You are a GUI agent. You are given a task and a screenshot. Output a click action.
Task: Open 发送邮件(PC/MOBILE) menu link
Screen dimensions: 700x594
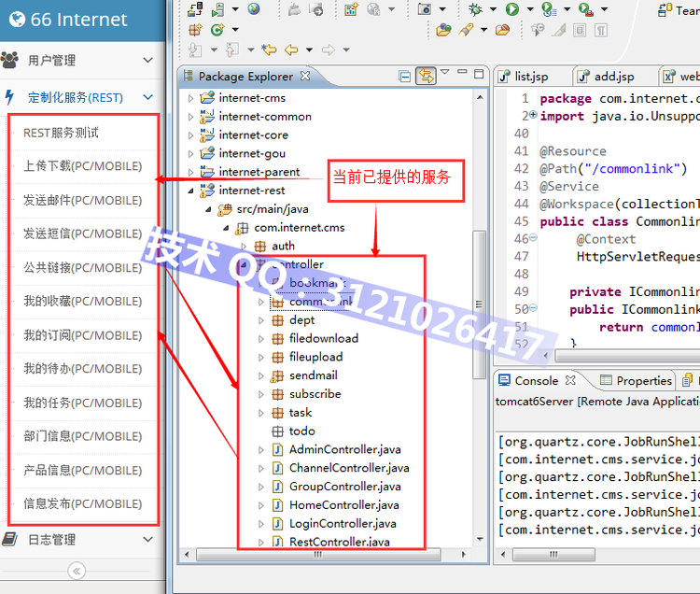pyautogui.click(x=82, y=201)
